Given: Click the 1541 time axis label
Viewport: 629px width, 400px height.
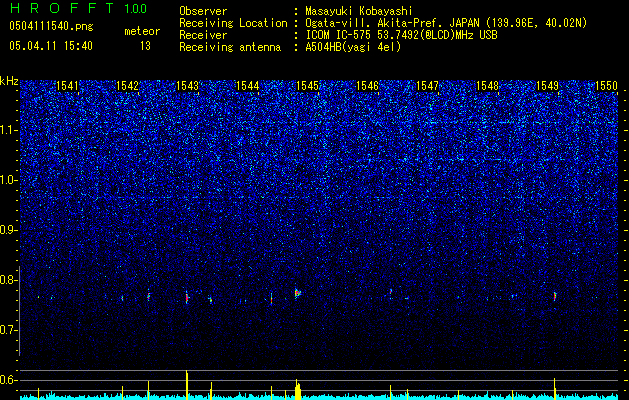Looking at the screenshot, I should coord(67,85).
